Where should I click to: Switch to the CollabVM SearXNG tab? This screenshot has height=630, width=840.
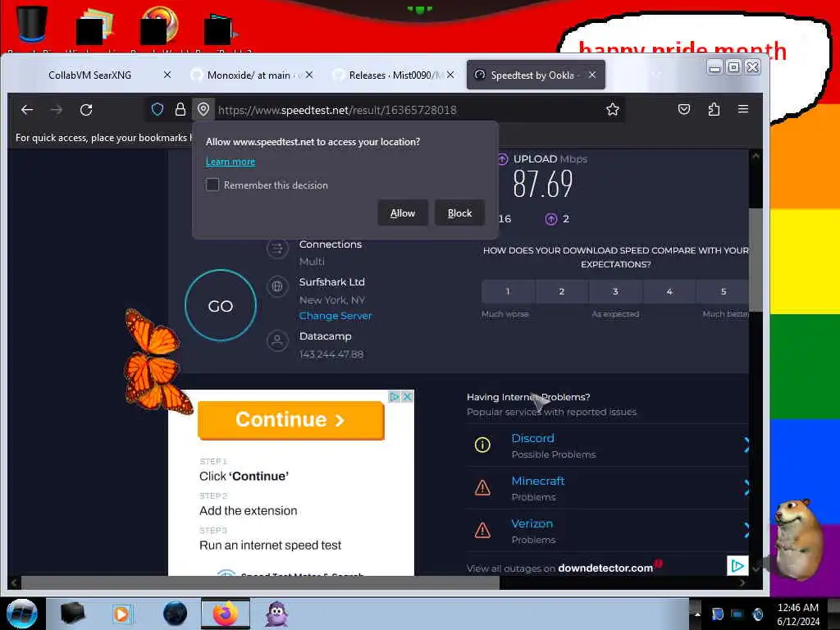pos(89,75)
